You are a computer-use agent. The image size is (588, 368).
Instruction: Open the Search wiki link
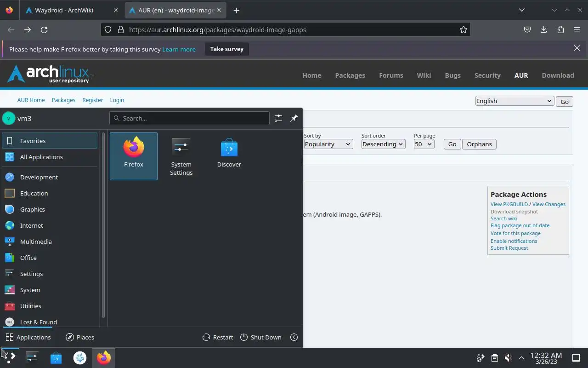[x=504, y=218]
